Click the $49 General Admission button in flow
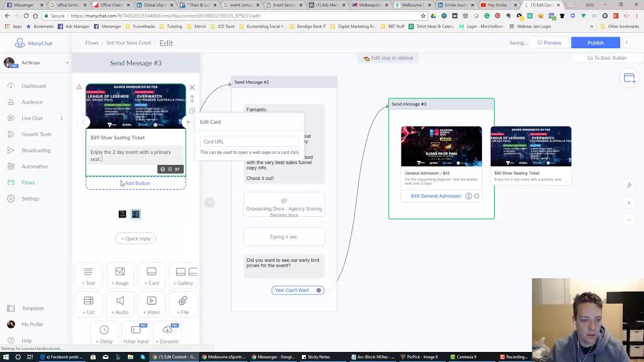The image size is (644, 362). [436, 196]
